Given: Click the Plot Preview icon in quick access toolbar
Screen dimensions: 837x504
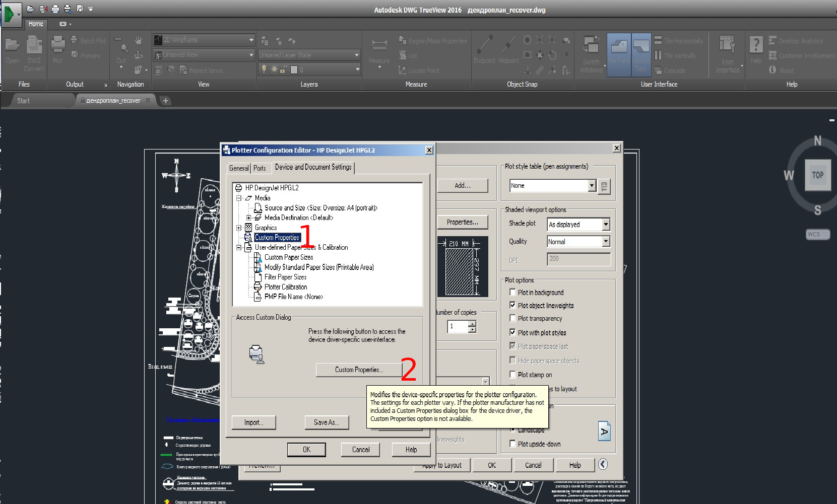Looking at the screenshot, I should click(80, 9).
